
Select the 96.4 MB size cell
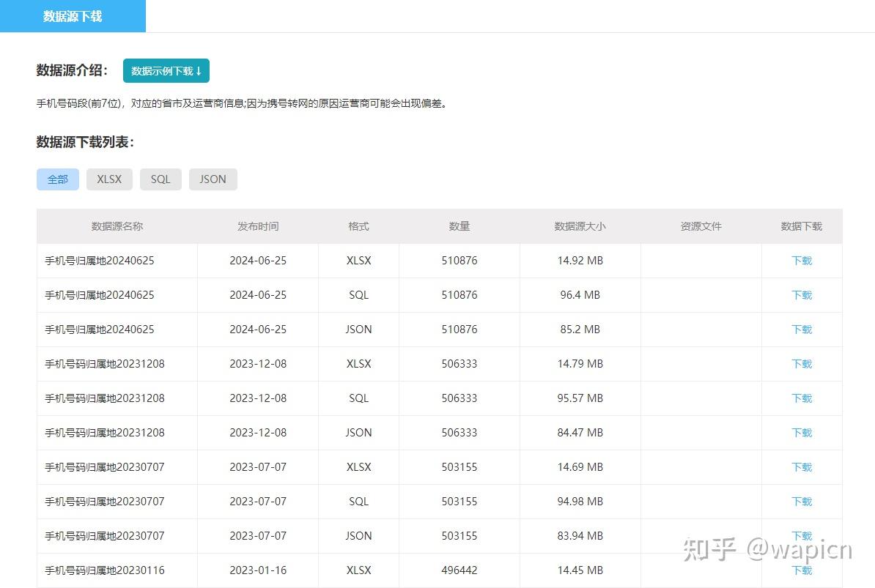tap(580, 295)
